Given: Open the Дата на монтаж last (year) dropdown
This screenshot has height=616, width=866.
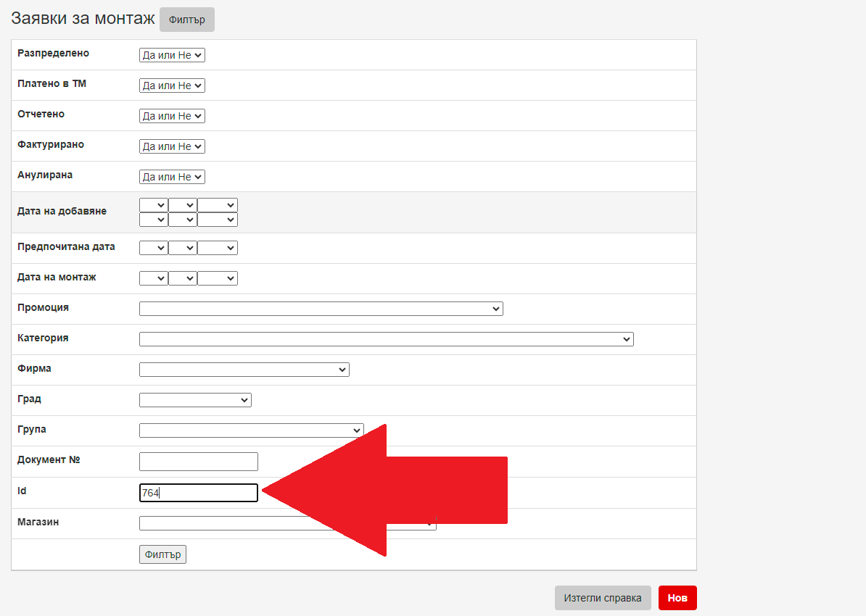Looking at the screenshot, I should point(218,278).
